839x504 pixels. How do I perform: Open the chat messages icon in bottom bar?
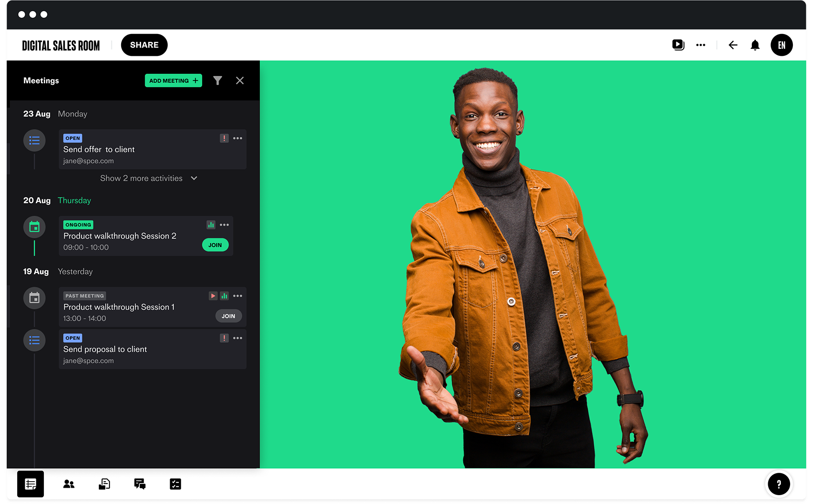[x=140, y=484]
